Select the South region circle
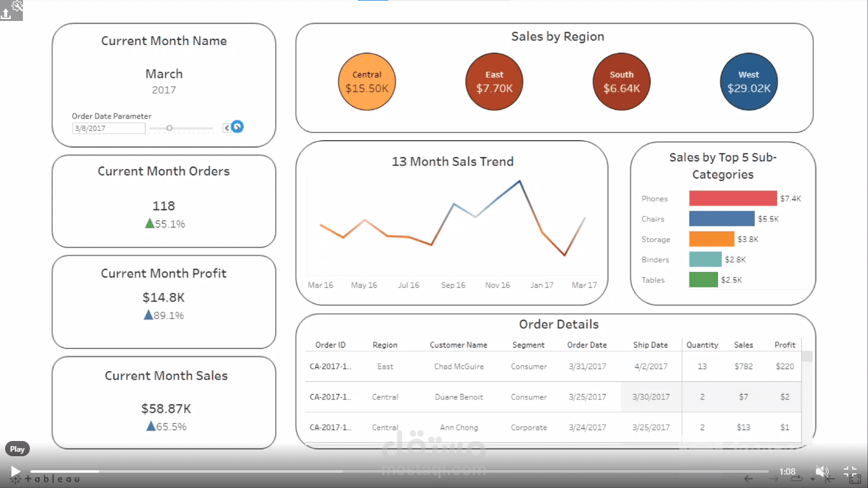The image size is (868, 488). (621, 83)
